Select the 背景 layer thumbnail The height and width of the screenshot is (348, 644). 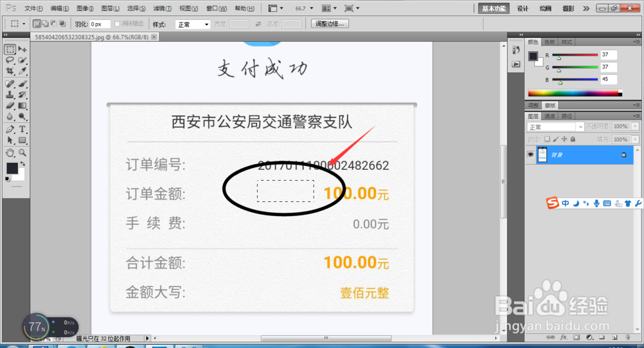[x=542, y=155]
